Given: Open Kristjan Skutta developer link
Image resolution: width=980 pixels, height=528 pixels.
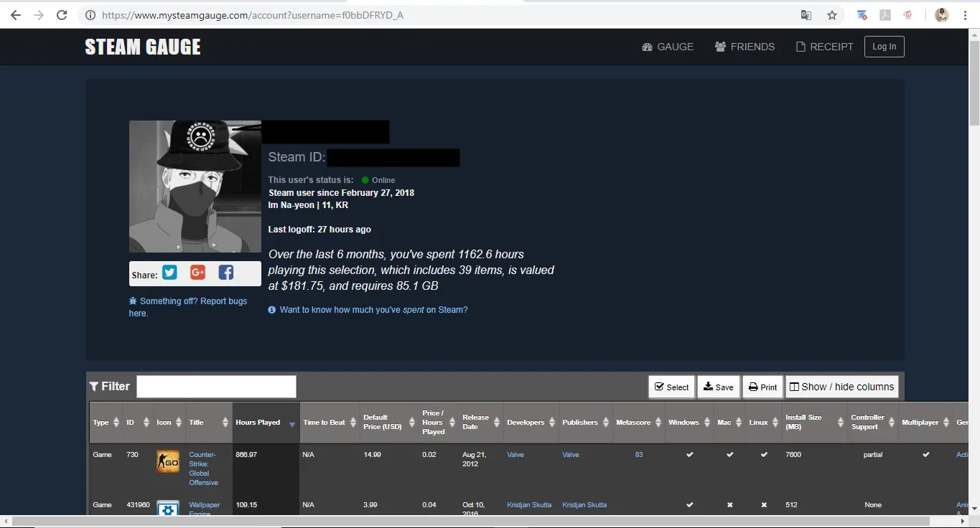Looking at the screenshot, I should coord(529,505).
